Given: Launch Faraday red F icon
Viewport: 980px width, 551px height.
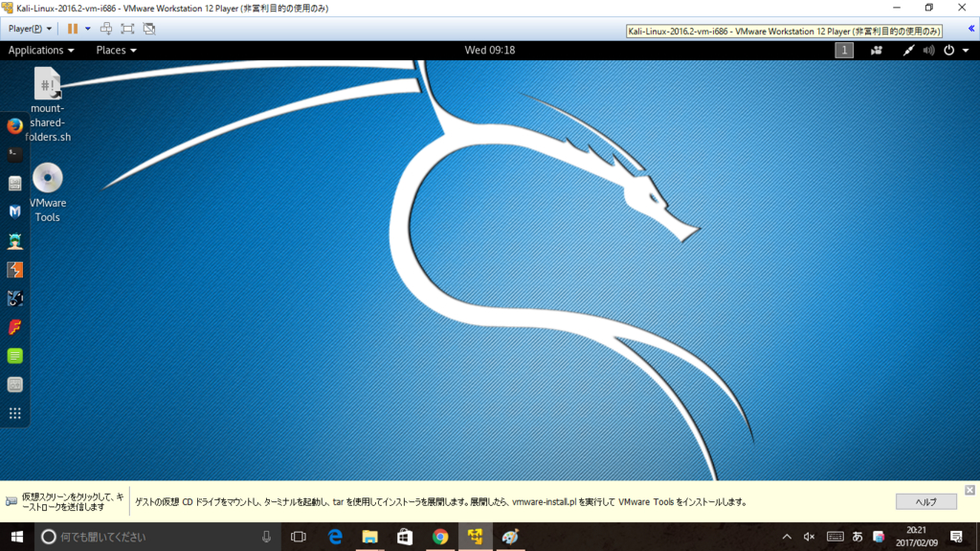Looking at the screenshot, I should 15,327.
